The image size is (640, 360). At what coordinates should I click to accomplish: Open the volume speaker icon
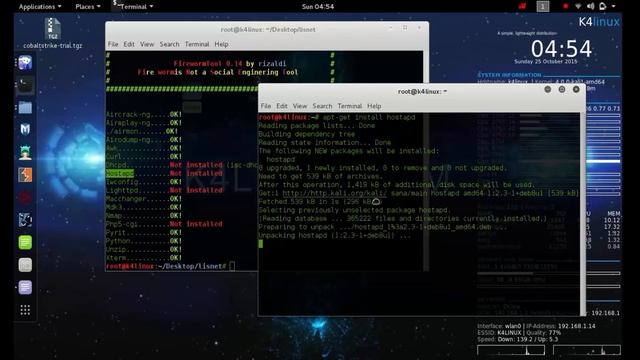click(590, 6)
